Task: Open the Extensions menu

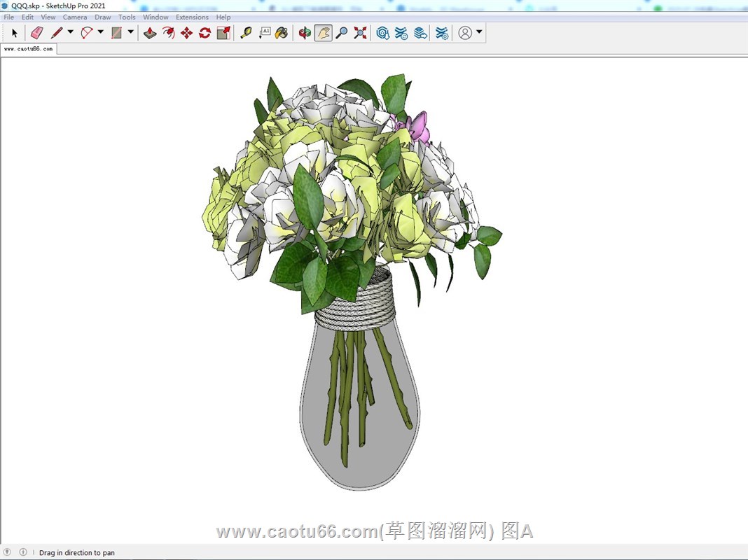Action: (x=192, y=17)
